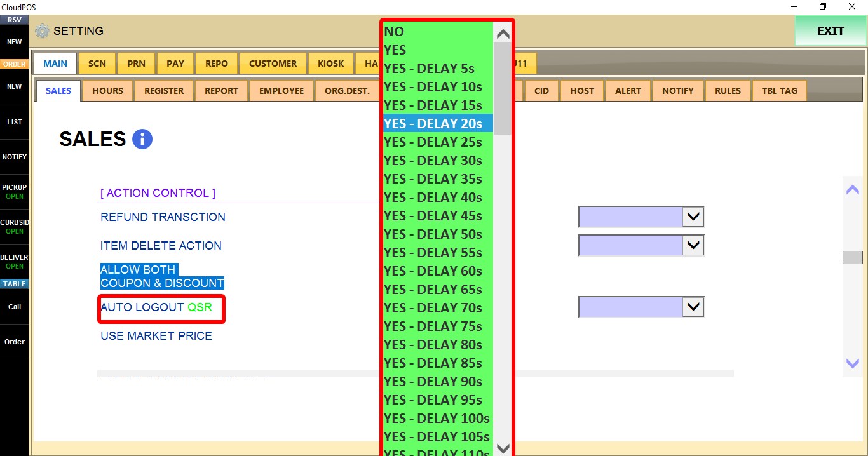
Task: Select YES - DELAY 45s option
Action: [438, 215]
